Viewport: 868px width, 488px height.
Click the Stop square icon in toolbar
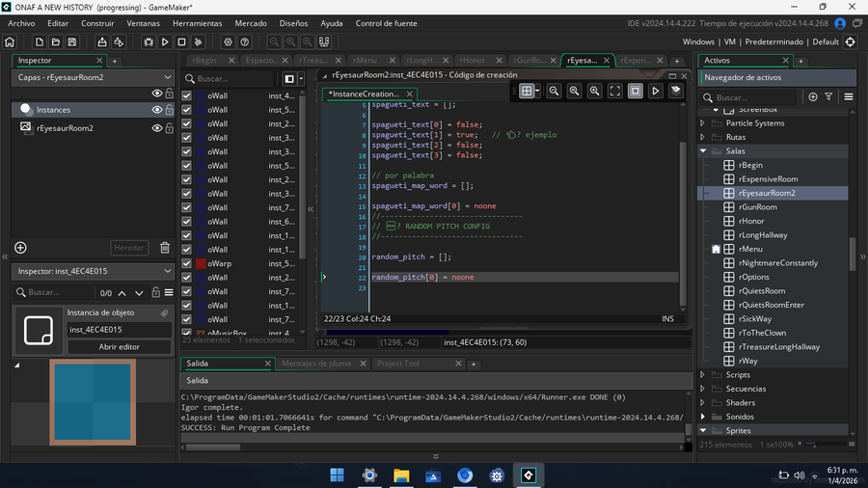click(181, 42)
